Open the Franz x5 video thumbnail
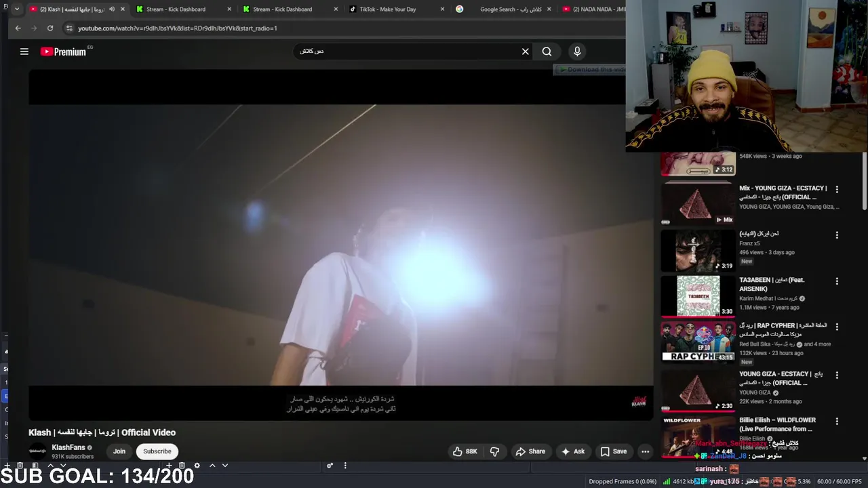 pos(698,251)
